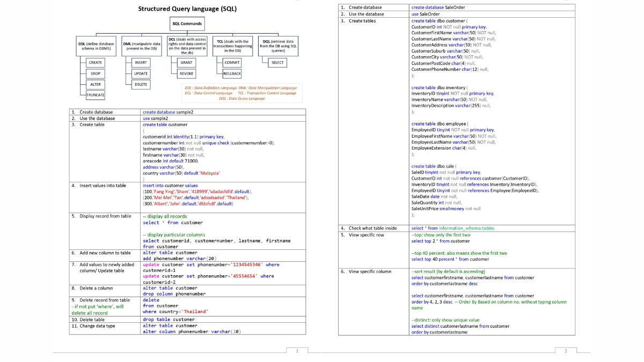Select the 'SQL Commands' diagram box
The height and width of the screenshot is (362, 644).
[187, 24]
